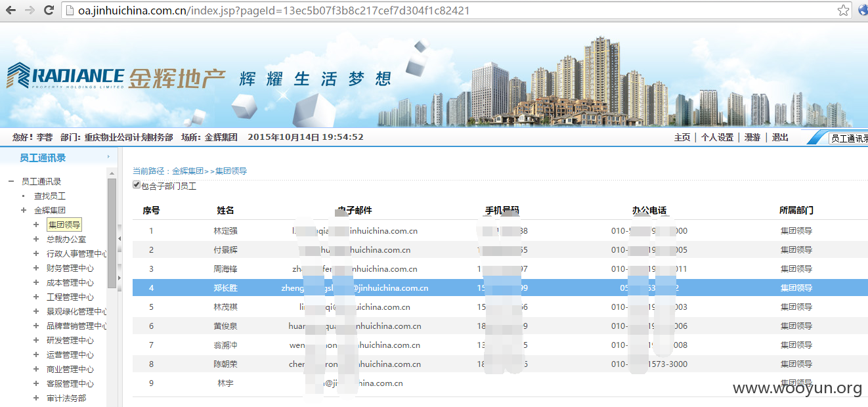Reload the page with refresh icon
The image size is (868, 407).
pyautogui.click(x=49, y=11)
